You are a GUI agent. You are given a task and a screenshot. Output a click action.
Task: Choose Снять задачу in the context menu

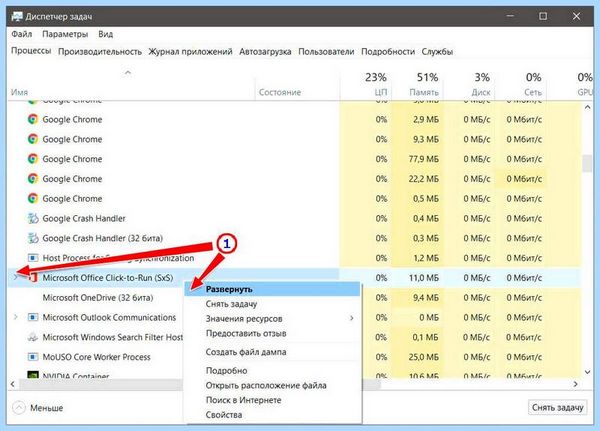[x=272, y=304]
